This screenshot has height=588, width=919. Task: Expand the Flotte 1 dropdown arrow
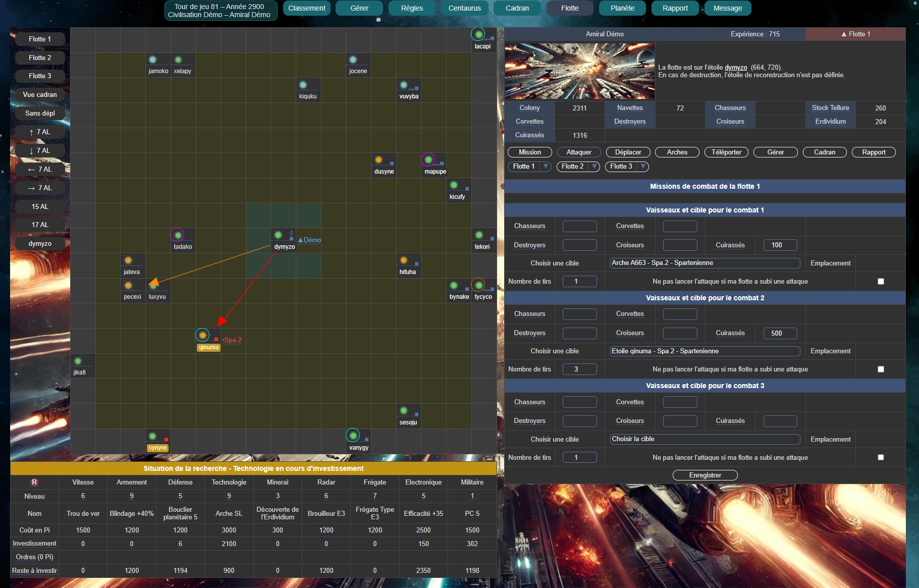pos(546,167)
